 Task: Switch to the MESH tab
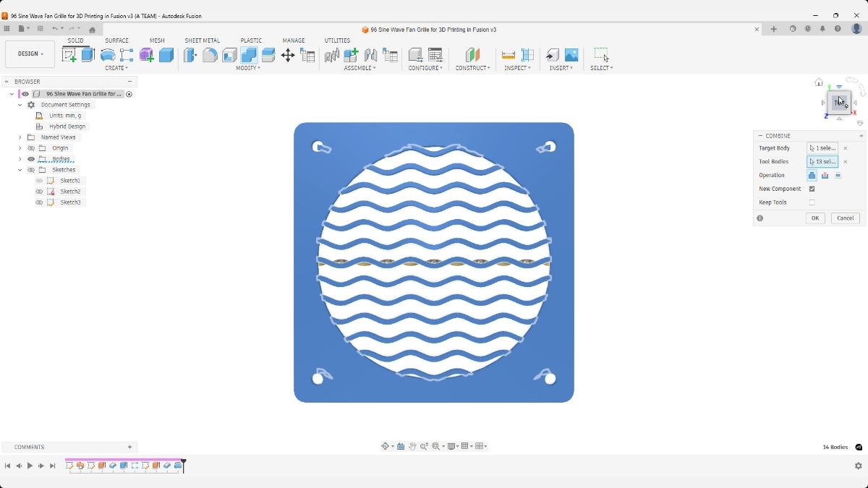[157, 40]
